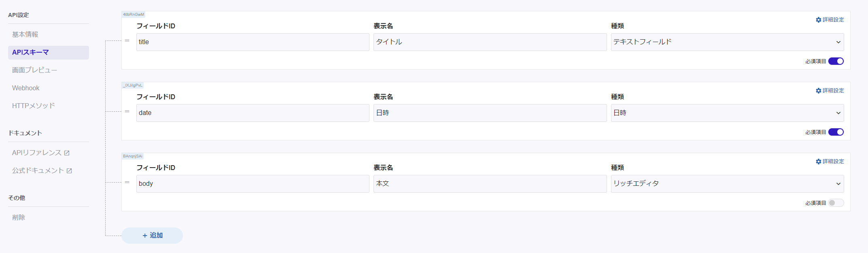Select Webhook from the sidebar

25,88
